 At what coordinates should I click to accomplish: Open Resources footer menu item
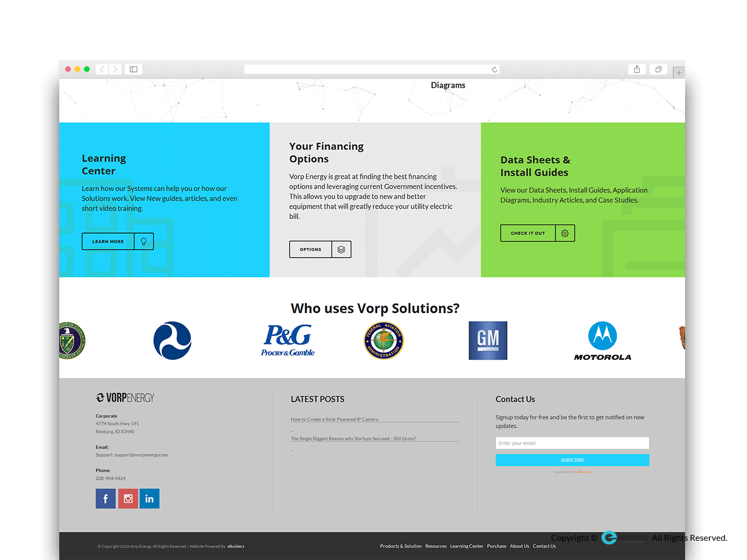(436, 546)
